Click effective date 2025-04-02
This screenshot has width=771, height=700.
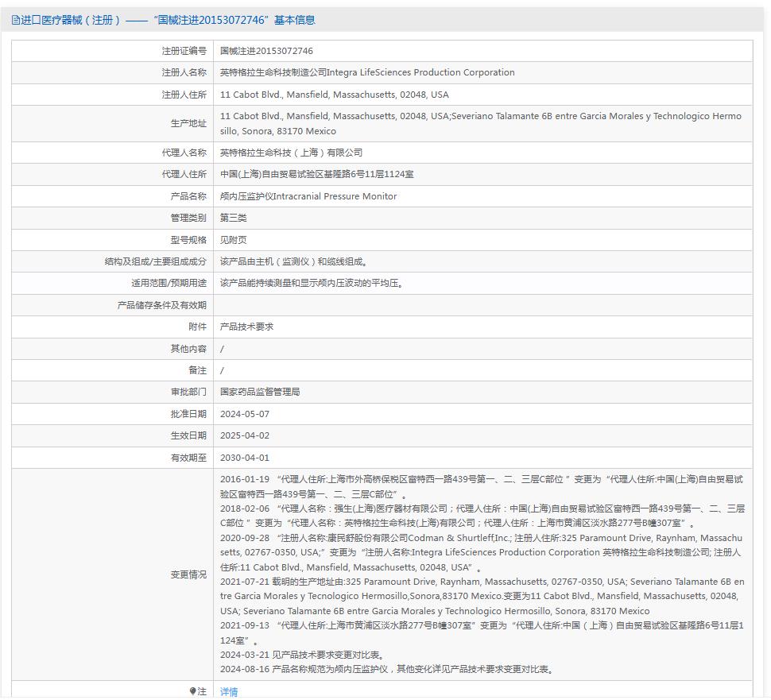click(244, 435)
